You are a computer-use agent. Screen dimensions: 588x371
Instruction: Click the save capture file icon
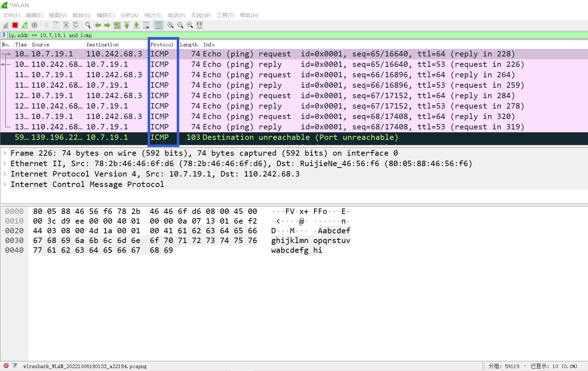click(56, 25)
